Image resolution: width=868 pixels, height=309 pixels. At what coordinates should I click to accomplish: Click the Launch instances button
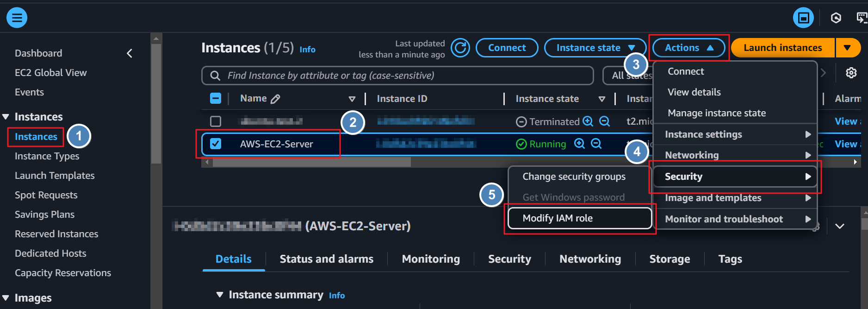point(783,48)
